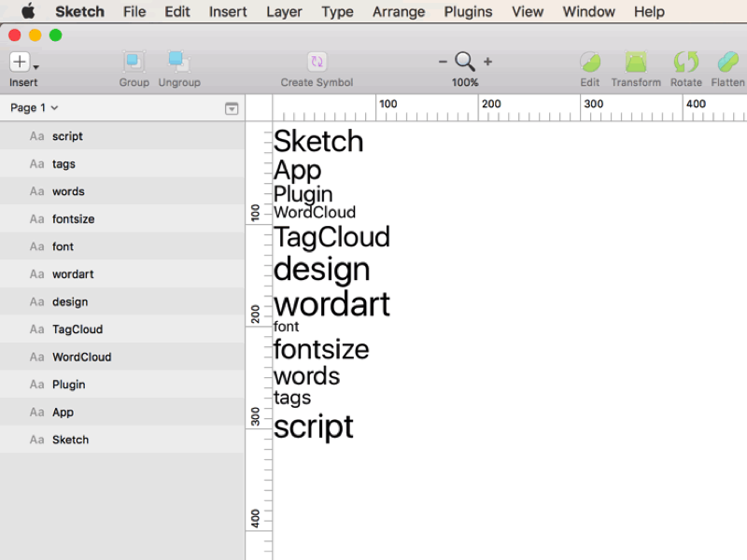Select the TagCloud layer in list

122,329
